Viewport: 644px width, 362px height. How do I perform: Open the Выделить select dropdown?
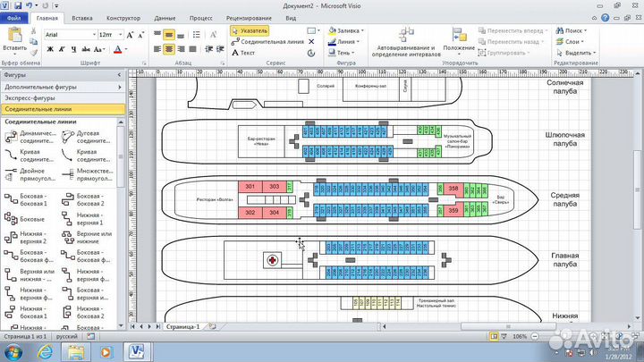(x=576, y=53)
